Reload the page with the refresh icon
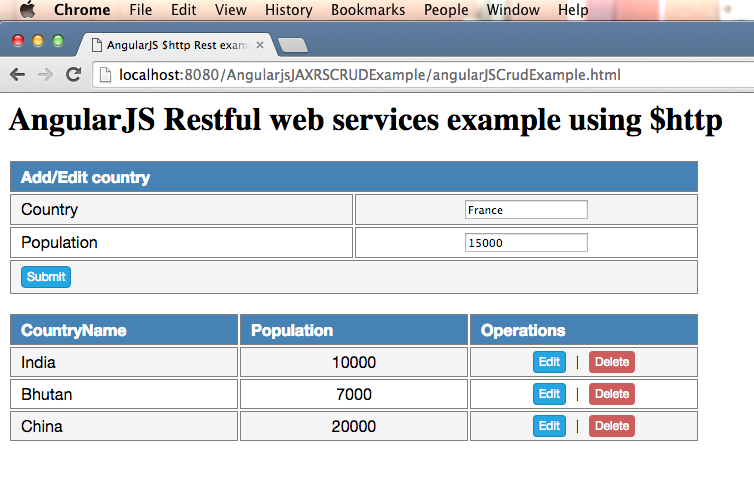754x483 pixels. coord(73,75)
